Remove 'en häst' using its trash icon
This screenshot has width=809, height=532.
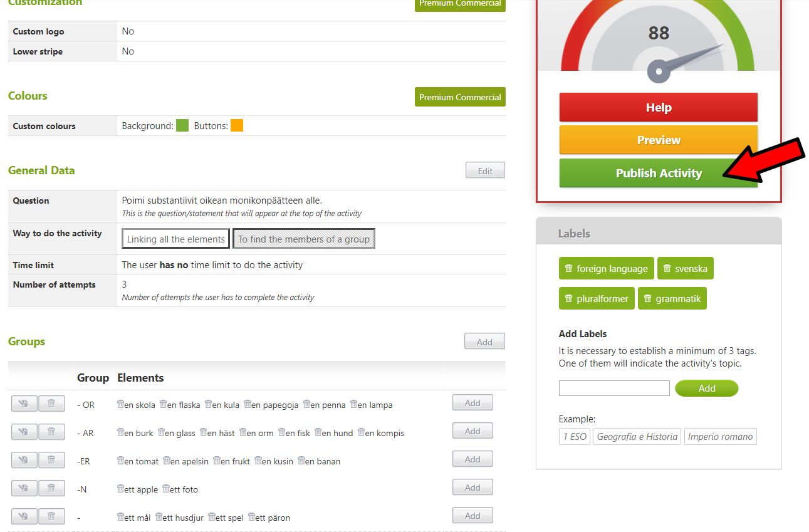[x=204, y=432]
